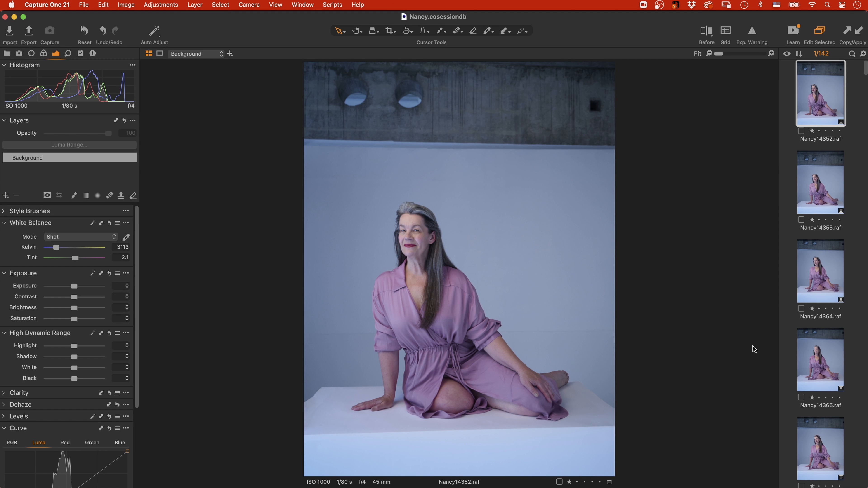This screenshot has height=488, width=868.
Task: Adjust the Saturation slider handle
Action: (74, 319)
